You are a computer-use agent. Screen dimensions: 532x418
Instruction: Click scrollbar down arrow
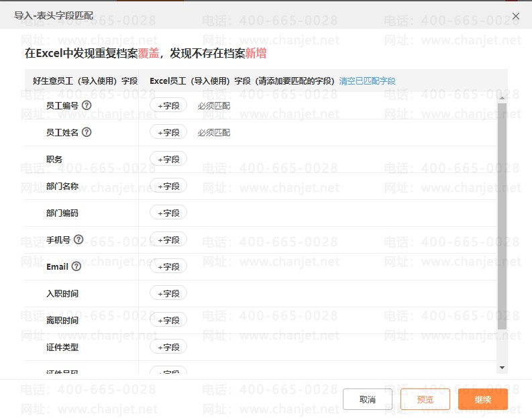(502, 368)
